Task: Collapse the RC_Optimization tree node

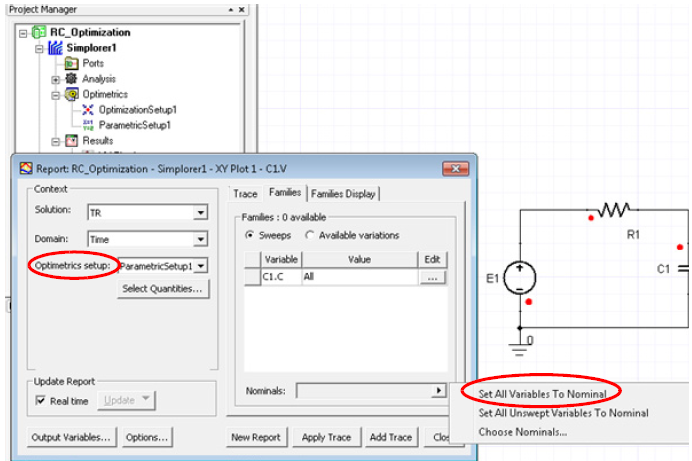Action: point(23,33)
